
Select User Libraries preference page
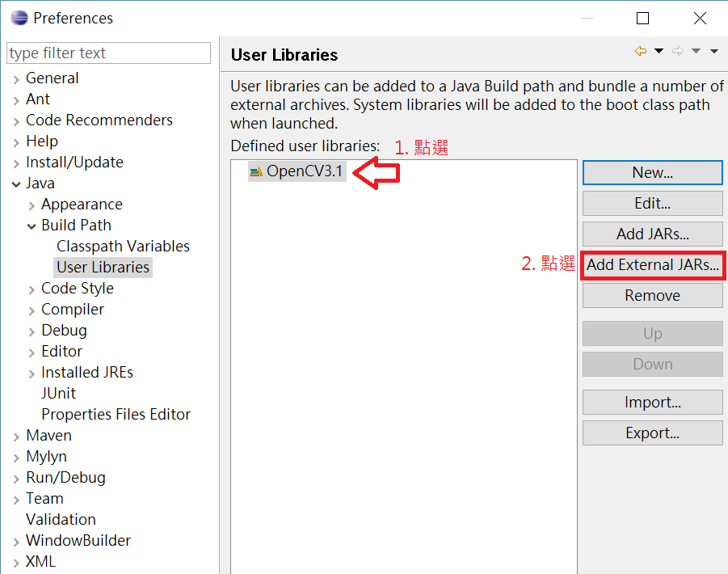click(103, 268)
